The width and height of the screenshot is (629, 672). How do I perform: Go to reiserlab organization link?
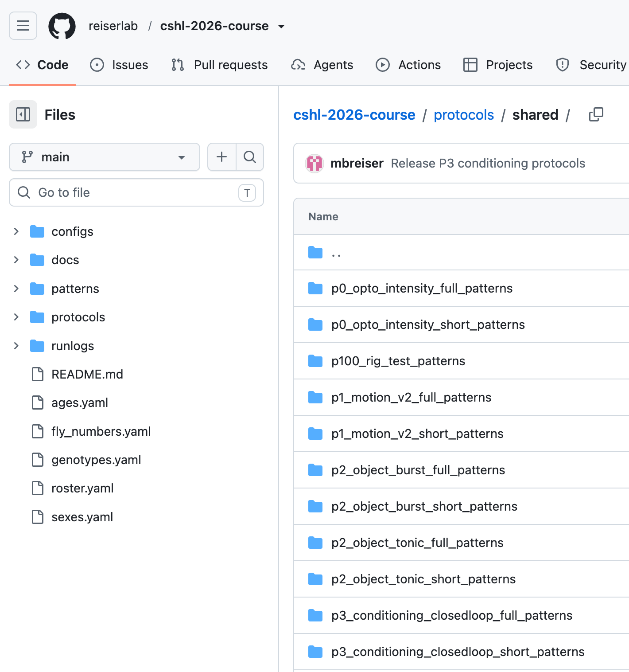pos(113,26)
